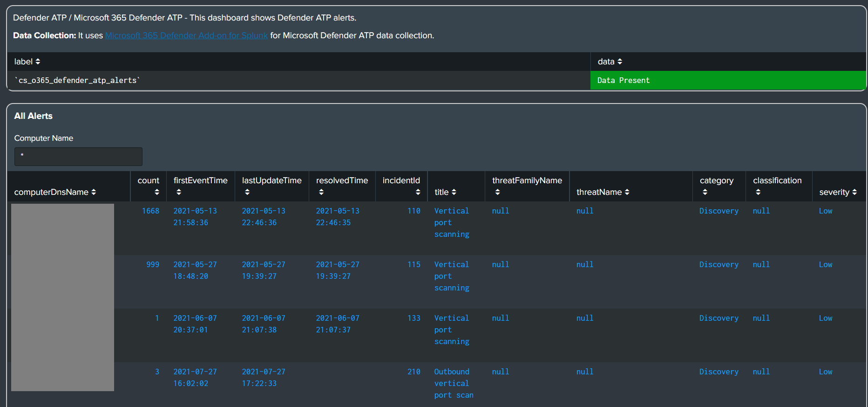
Task: Click firstEventTime 2021-07-27 16:02:02
Action: pyautogui.click(x=195, y=378)
